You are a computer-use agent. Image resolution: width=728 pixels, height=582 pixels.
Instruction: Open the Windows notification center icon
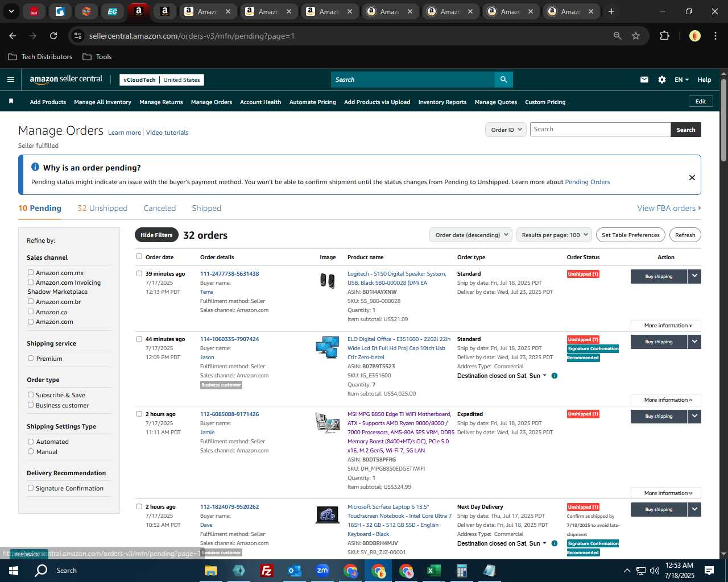pyautogui.click(x=709, y=571)
